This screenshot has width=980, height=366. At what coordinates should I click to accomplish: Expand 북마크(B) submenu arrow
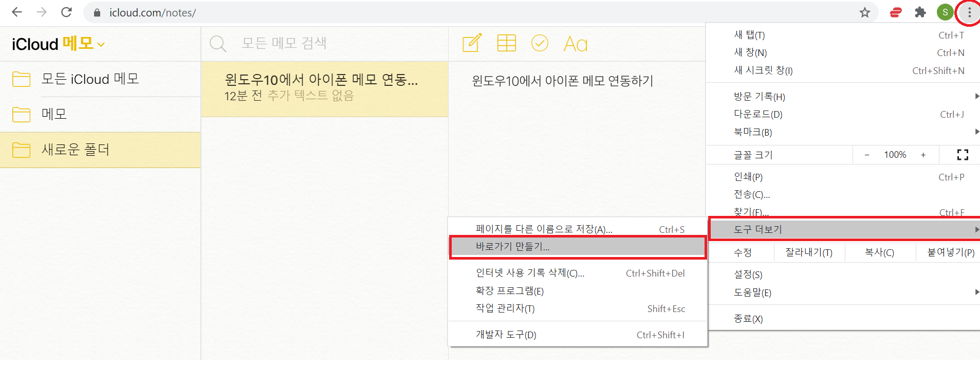976,132
